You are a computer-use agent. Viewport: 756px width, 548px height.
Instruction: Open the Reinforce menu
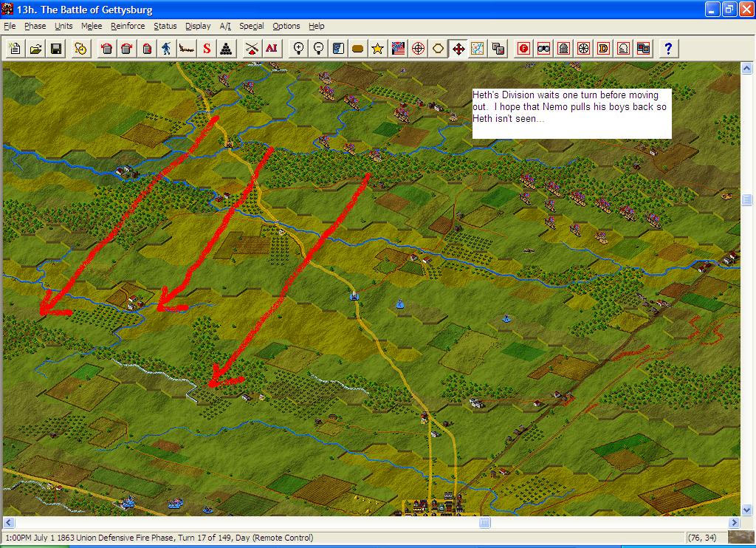click(128, 26)
